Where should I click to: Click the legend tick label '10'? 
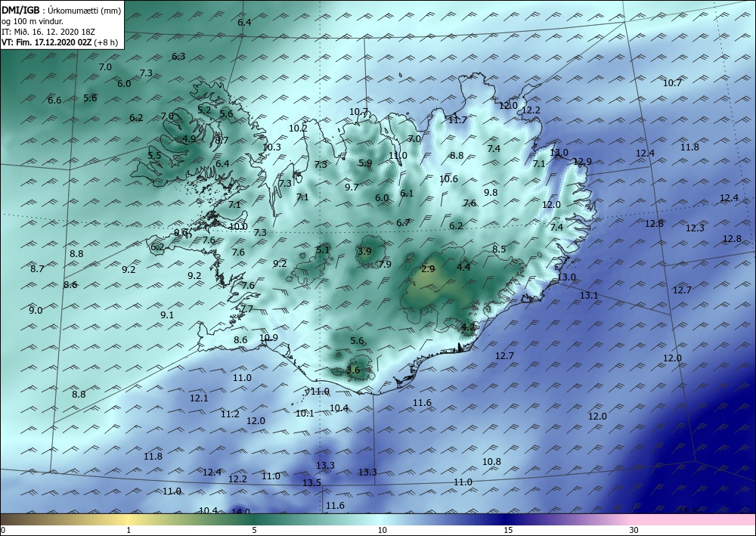[x=382, y=530]
